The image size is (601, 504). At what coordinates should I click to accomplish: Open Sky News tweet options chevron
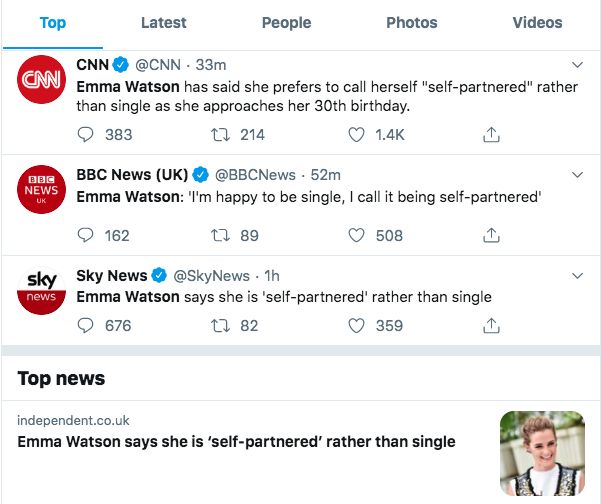[577, 275]
